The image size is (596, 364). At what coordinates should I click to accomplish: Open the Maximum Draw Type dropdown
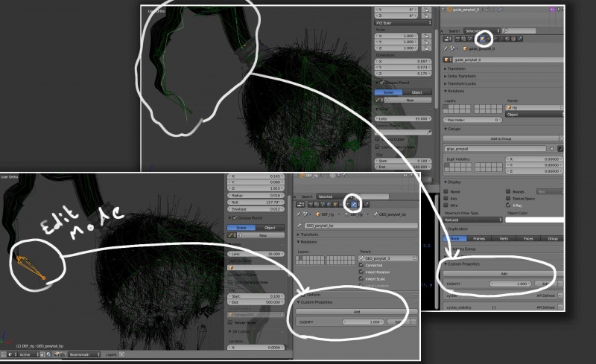(x=472, y=220)
